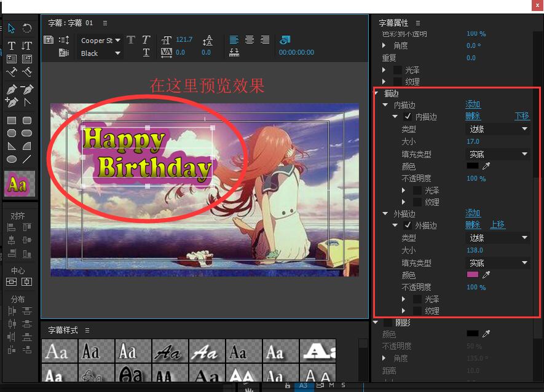The image size is (544, 392).
Task: Select the Vertical Area Type tool
Action: click(26, 59)
